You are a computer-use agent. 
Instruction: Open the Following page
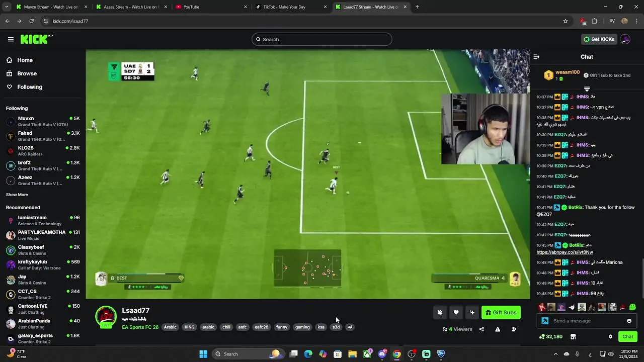pos(30,87)
